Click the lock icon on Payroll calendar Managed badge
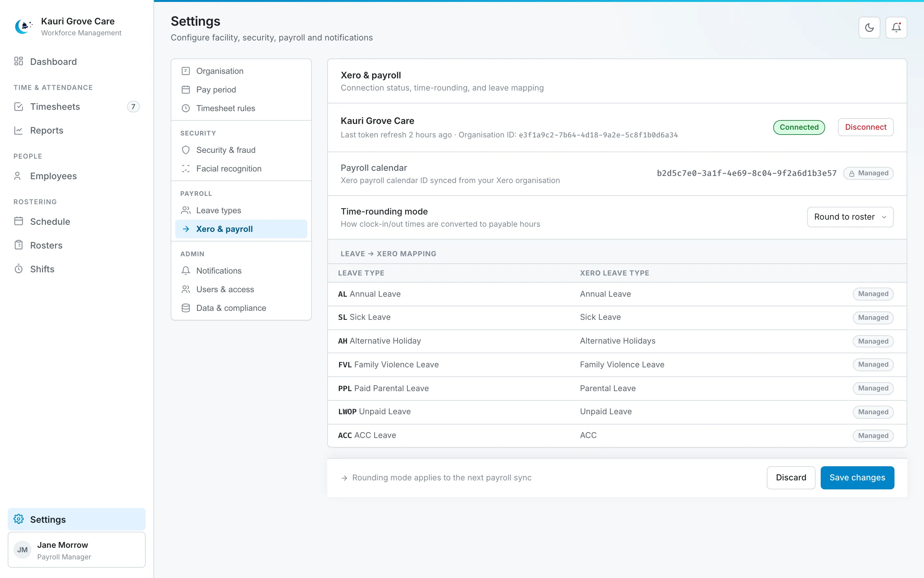This screenshot has height=578, width=924. [851, 173]
